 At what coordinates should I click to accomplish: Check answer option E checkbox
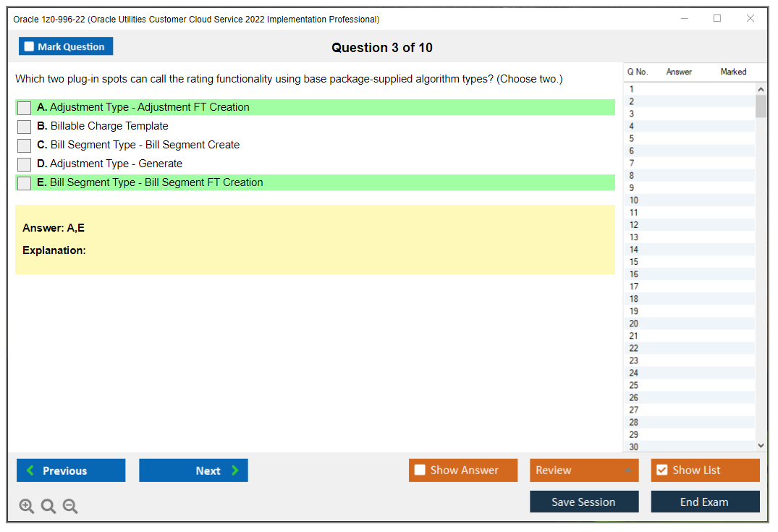pos(23,182)
